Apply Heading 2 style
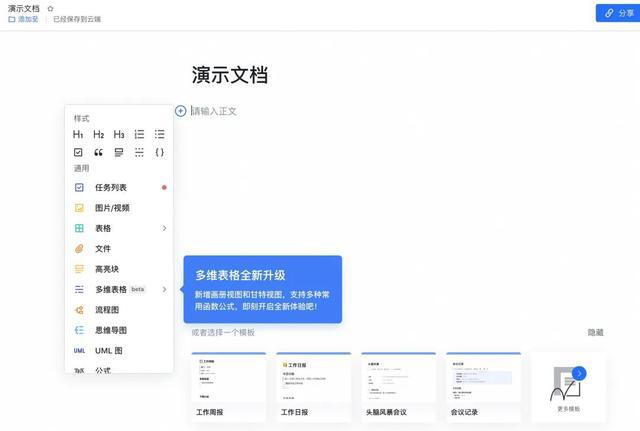This screenshot has height=431, width=640. point(98,134)
